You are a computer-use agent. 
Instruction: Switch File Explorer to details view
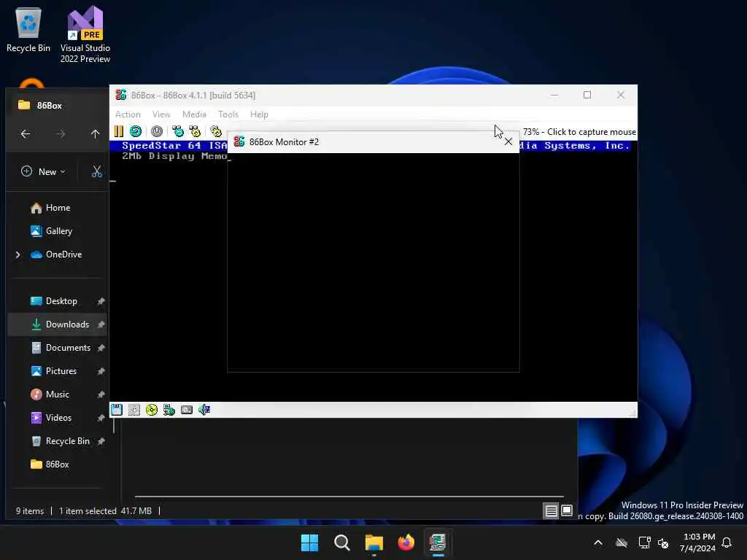tap(551, 511)
